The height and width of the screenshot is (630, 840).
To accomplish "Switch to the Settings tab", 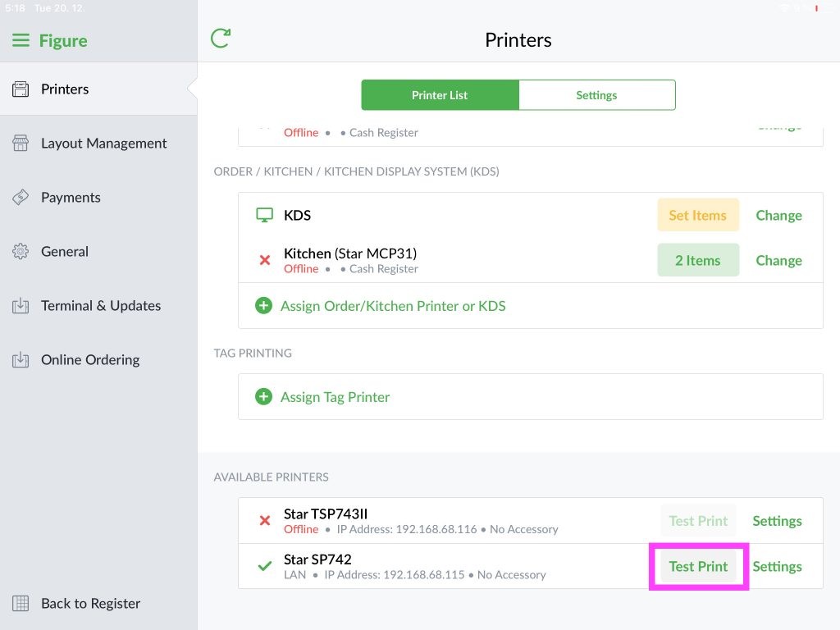I will [597, 95].
